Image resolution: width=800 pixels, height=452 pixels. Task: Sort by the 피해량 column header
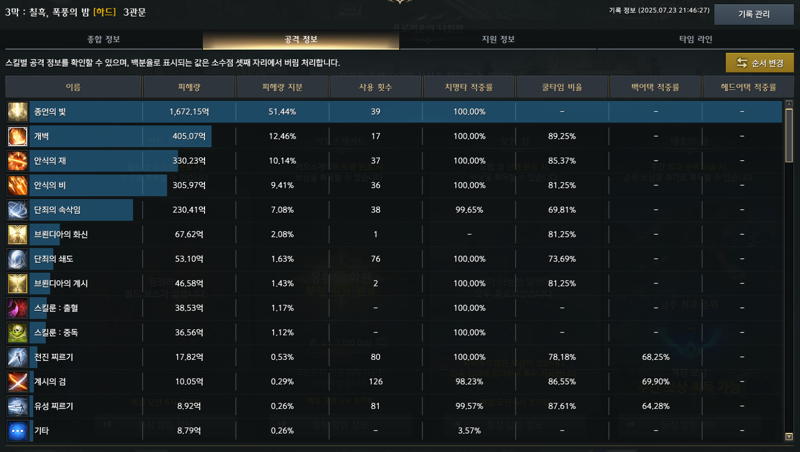click(189, 87)
